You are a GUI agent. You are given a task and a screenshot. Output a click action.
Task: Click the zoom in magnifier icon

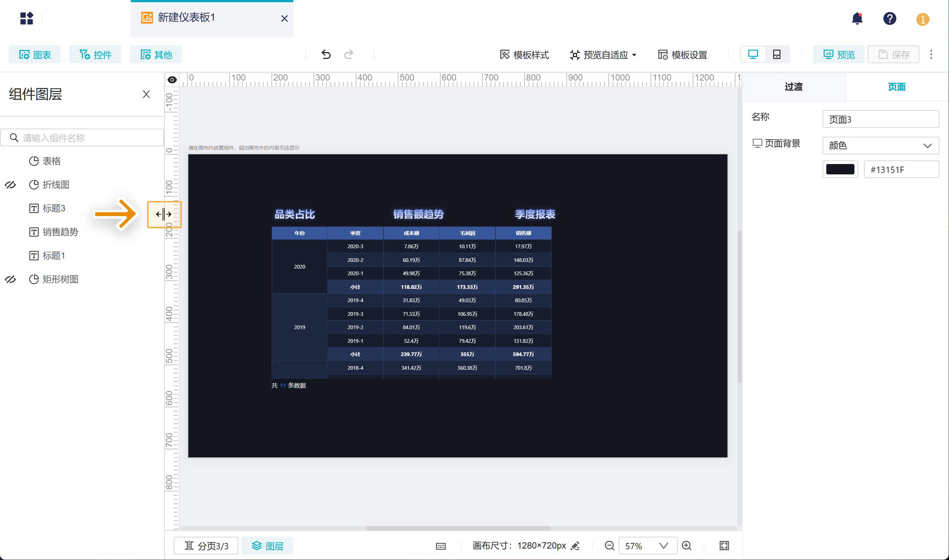tap(686, 546)
